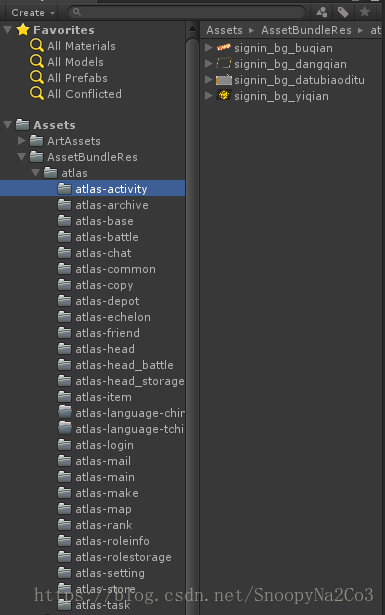Click the AssetBundleRes breadcrumb link
This screenshot has height=615, width=385.
click(306, 30)
